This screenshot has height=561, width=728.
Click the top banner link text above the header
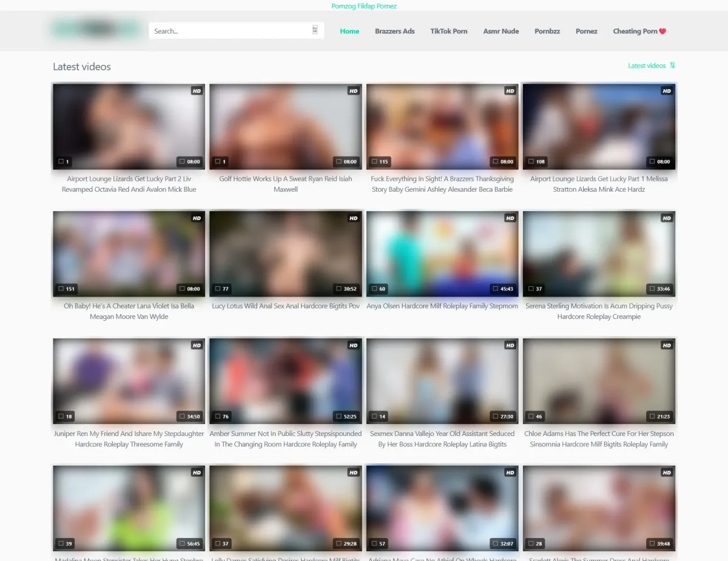(364, 6)
